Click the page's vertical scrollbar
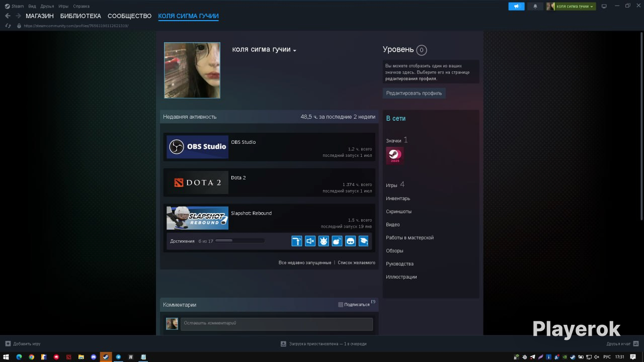644x362 pixels. tap(641, 126)
